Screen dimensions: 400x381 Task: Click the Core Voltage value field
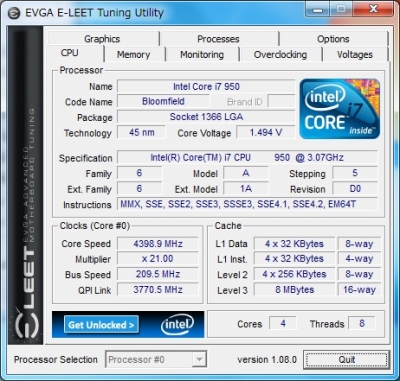point(266,133)
